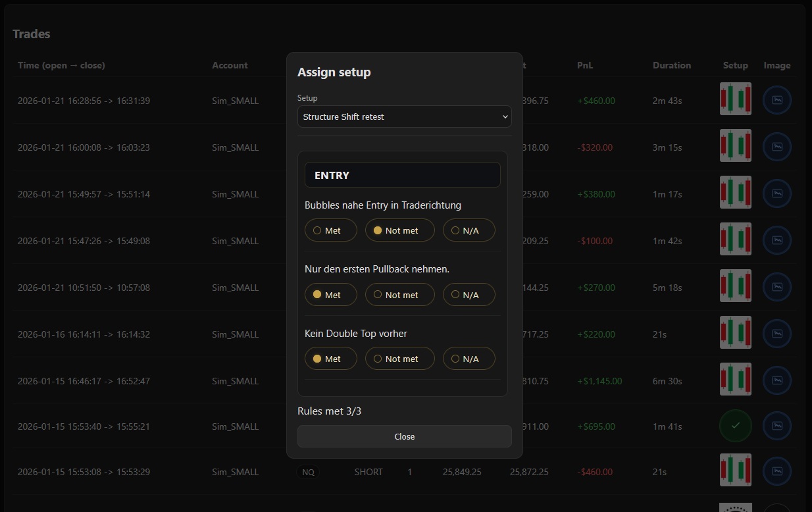Screen dimensions: 812x512
Task: Click the NQ symbol badge in last row
Action: click(x=308, y=472)
